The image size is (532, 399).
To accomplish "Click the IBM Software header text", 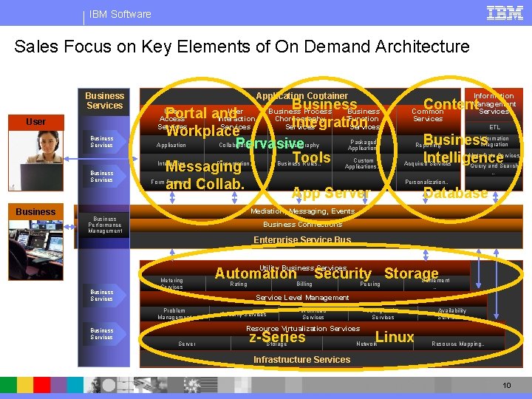I will (x=120, y=14).
